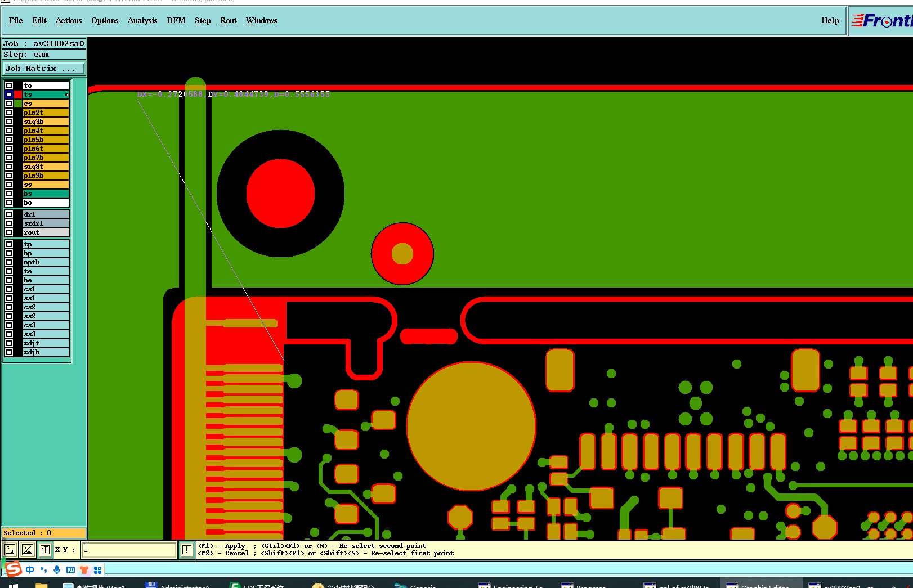Click the green color swatch of cs layer
This screenshot has height=588, width=913.
tap(18, 104)
